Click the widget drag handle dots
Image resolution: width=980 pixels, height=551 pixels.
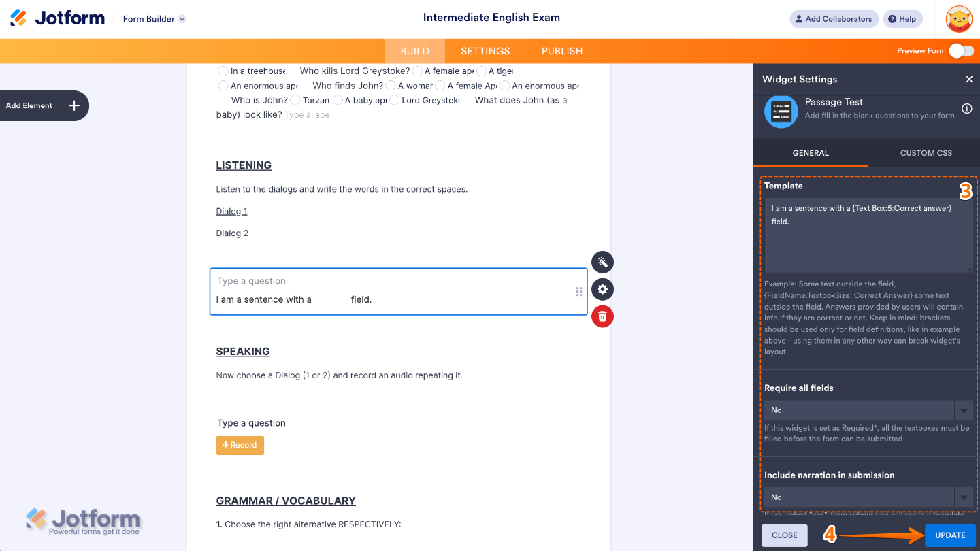click(x=578, y=291)
